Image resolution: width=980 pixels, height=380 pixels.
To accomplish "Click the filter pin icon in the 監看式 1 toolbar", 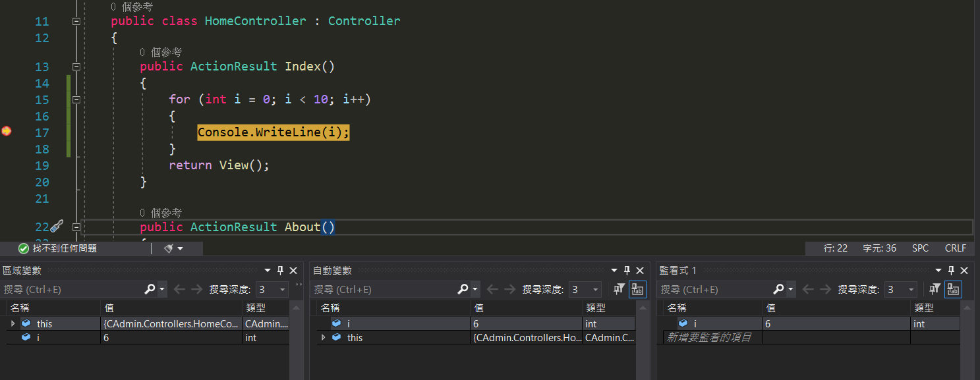I will click(x=935, y=289).
